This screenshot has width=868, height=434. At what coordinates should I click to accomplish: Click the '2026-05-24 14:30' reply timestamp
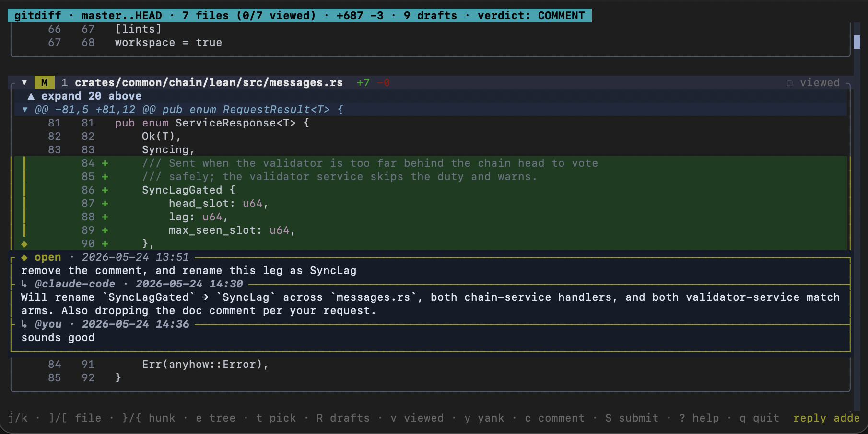point(189,284)
